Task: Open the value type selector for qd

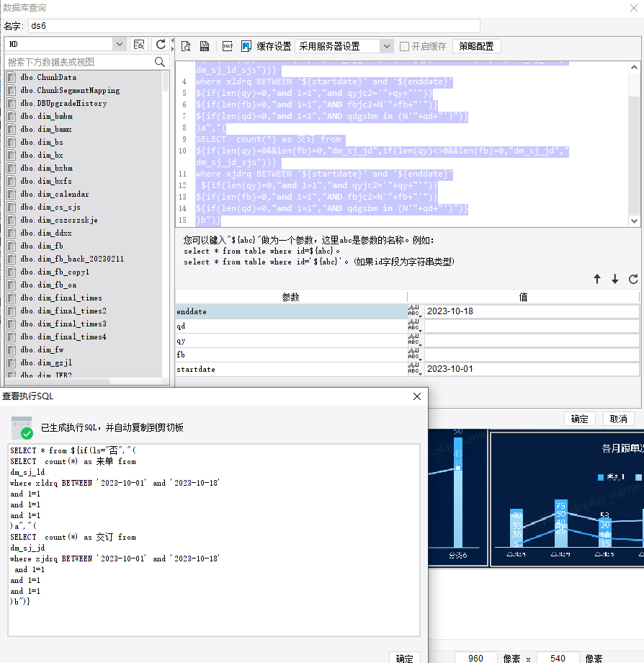Action: [x=414, y=326]
